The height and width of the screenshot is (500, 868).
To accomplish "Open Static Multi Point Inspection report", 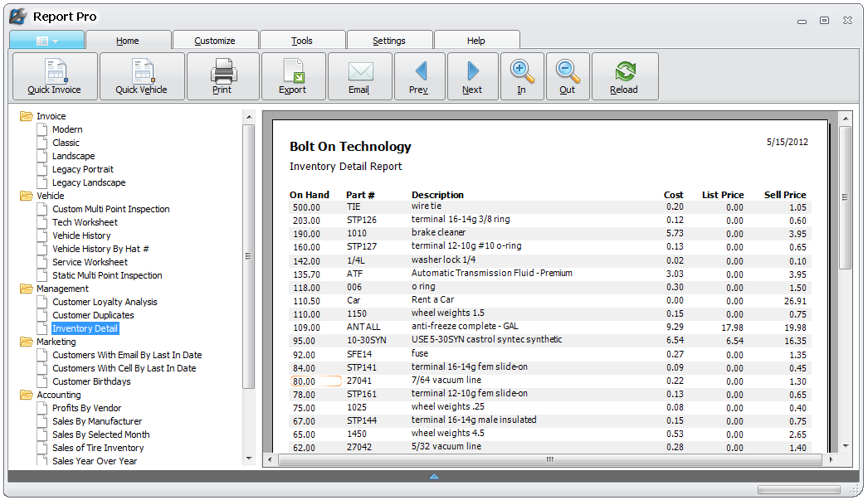I will 107,275.
